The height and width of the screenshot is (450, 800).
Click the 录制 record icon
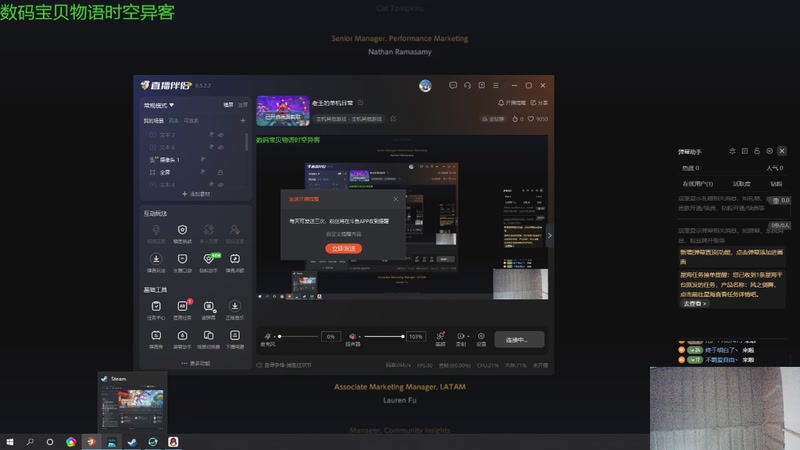point(461,336)
